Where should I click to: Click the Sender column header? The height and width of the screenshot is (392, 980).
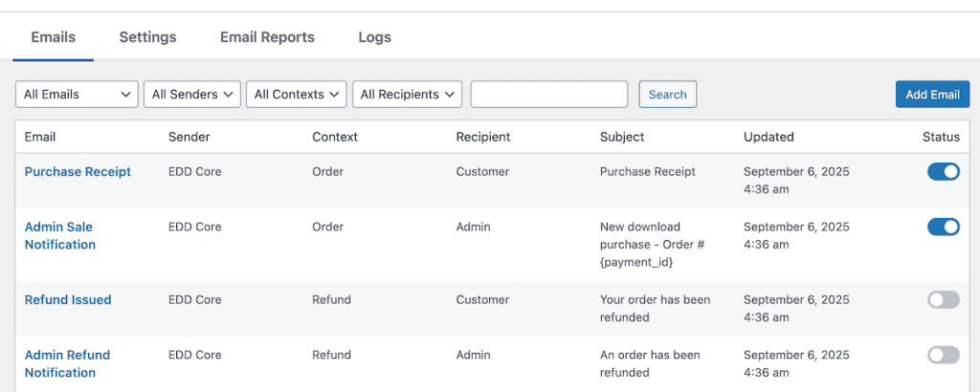click(189, 137)
